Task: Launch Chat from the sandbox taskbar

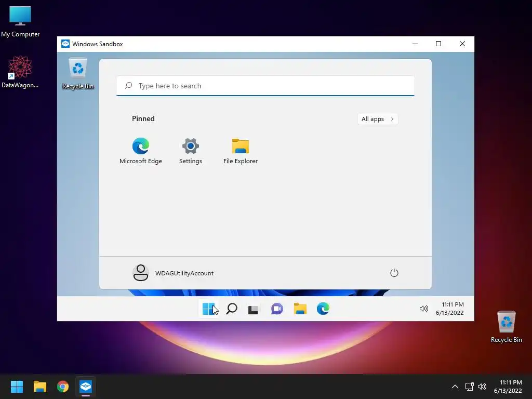Action: click(x=277, y=309)
